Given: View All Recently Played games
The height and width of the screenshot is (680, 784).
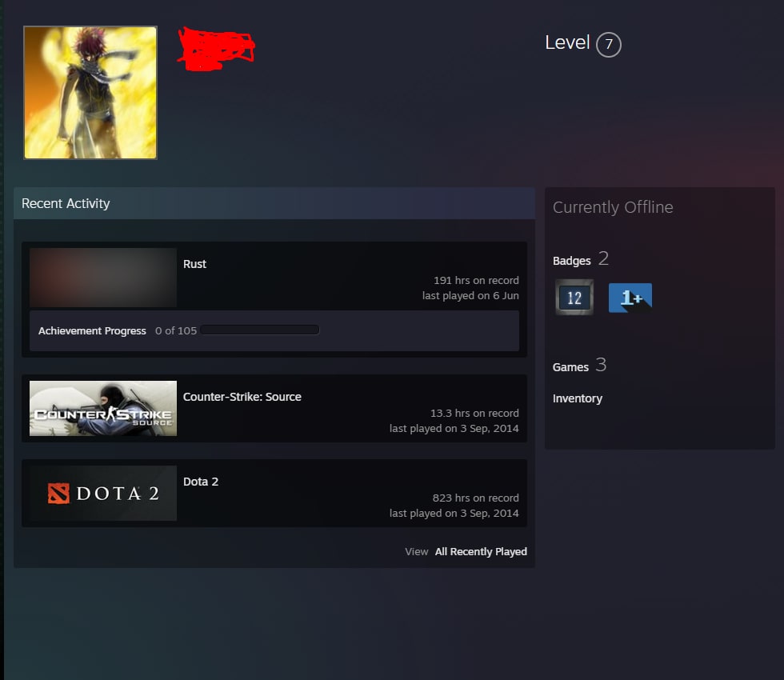Looking at the screenshot, I should click(x=481, y=551).
